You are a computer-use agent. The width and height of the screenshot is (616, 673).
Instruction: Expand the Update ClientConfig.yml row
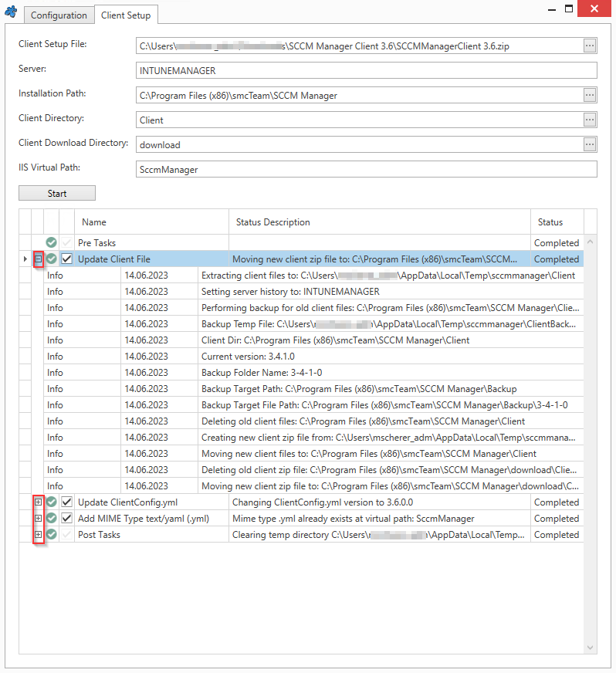[38, 502]
